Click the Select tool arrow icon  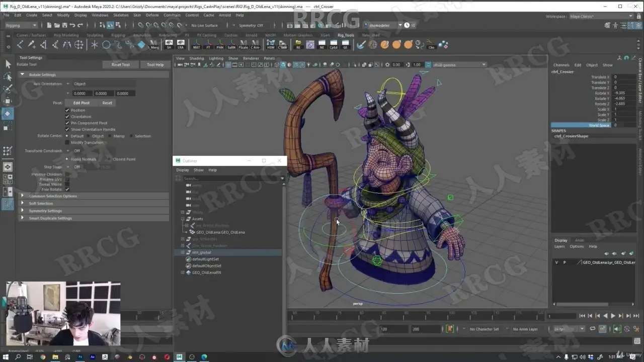click(x=8, y=64)
